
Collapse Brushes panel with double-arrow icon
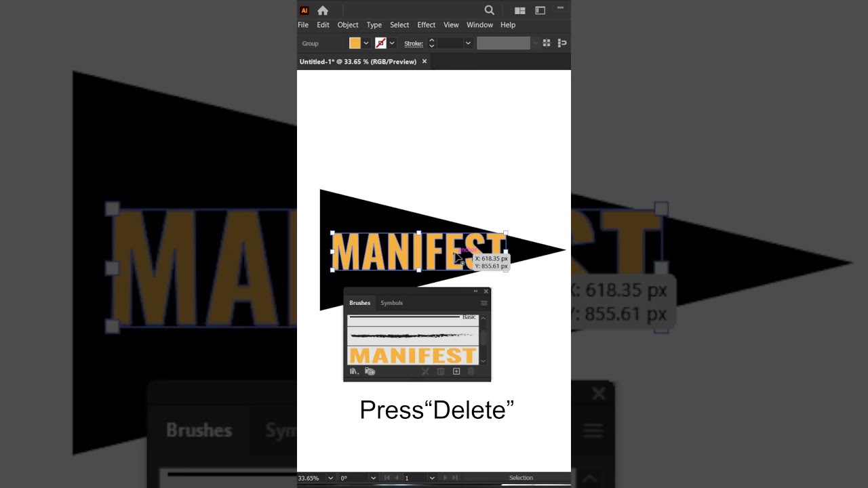(475, 291)
